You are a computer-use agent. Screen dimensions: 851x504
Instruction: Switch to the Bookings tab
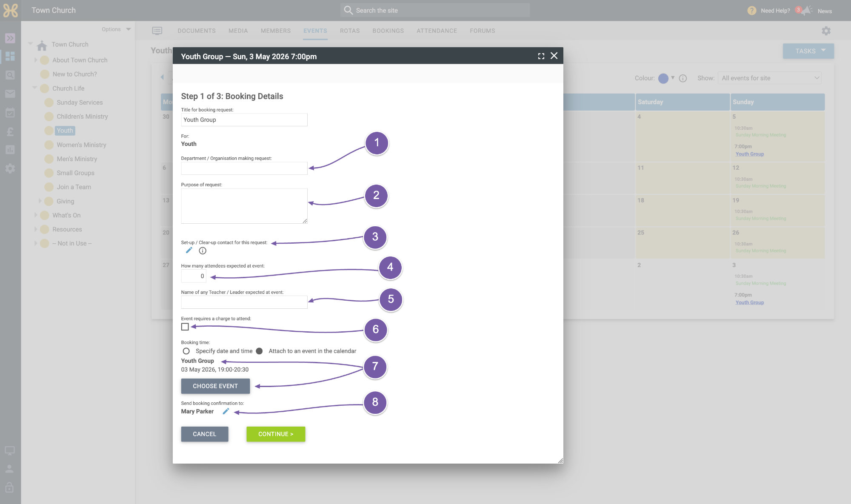coord(388,31)
